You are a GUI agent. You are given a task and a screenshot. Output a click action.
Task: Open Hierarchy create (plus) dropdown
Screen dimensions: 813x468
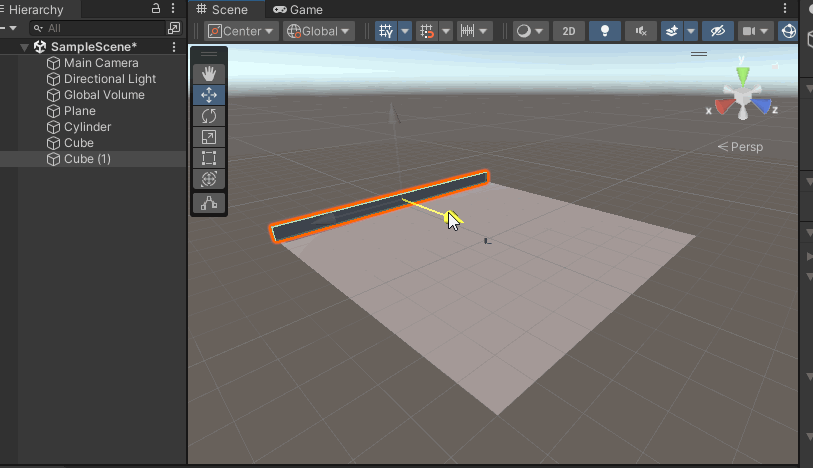point(8,28)
